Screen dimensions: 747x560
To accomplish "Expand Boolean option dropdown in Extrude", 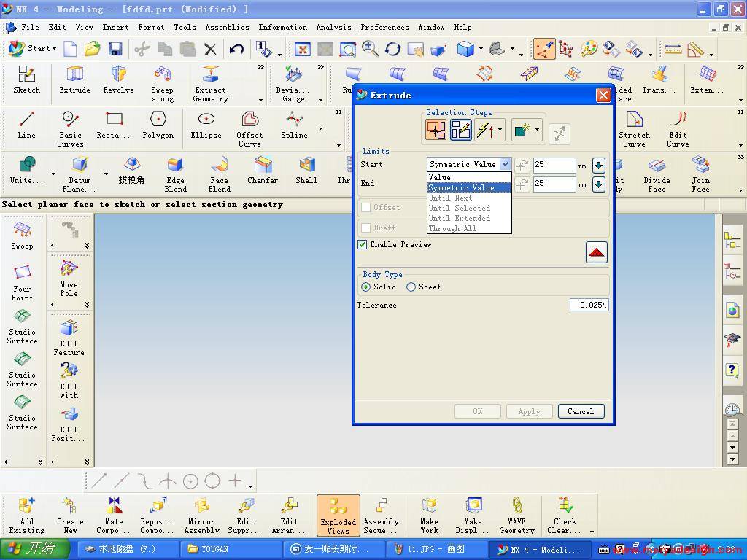I will pos(537,130).
